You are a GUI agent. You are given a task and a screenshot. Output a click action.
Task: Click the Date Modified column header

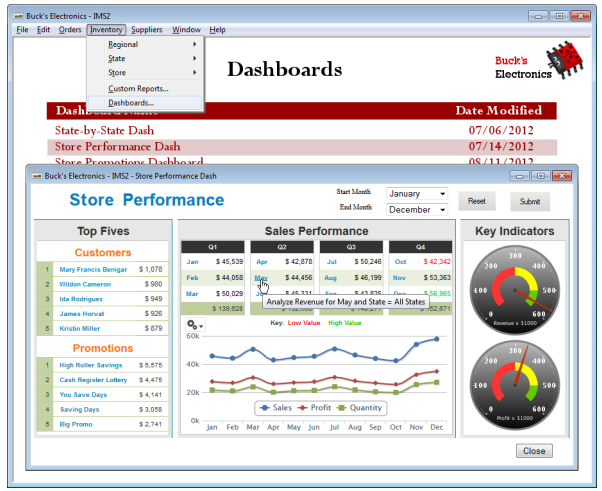point(498,111)
